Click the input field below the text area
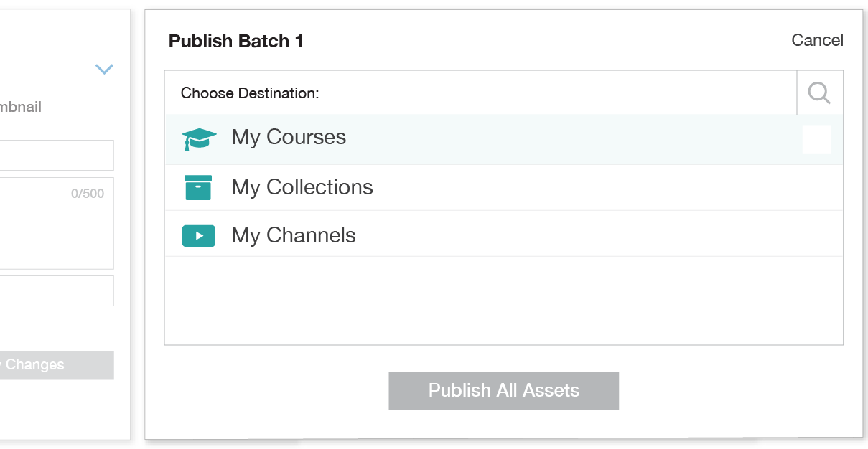The image size is (868, 449). (x=56, y=290)
